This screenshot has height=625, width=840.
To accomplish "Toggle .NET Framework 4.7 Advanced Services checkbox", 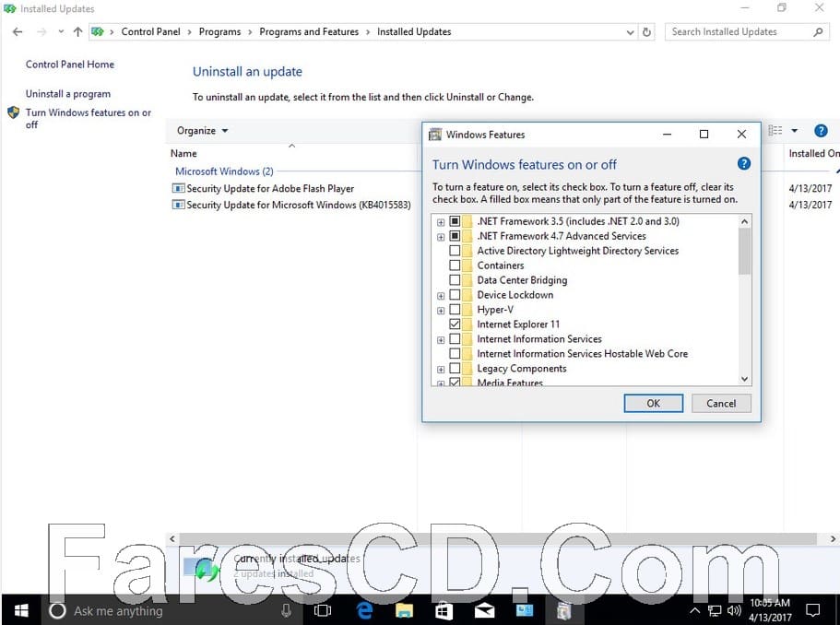I will point(455,236).
